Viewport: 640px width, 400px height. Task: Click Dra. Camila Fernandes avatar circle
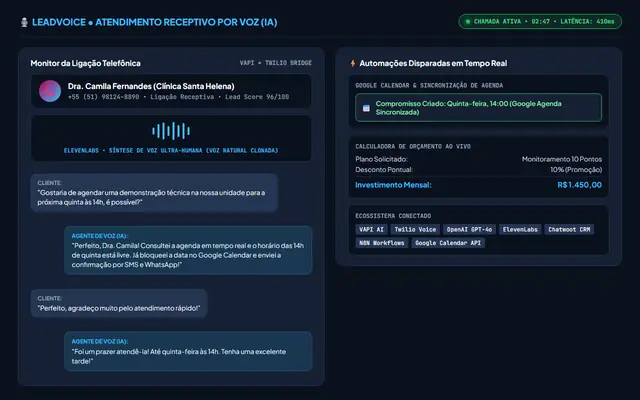50,91
